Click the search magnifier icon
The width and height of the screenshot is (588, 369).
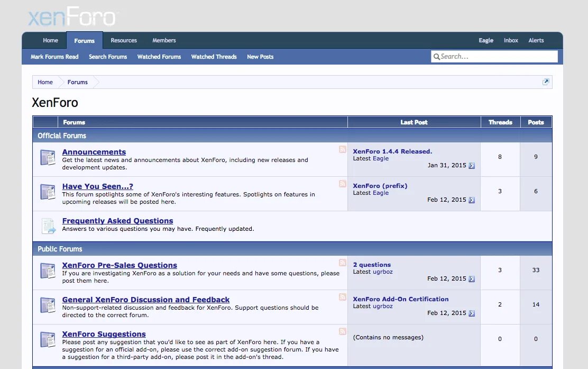point(436,57)
